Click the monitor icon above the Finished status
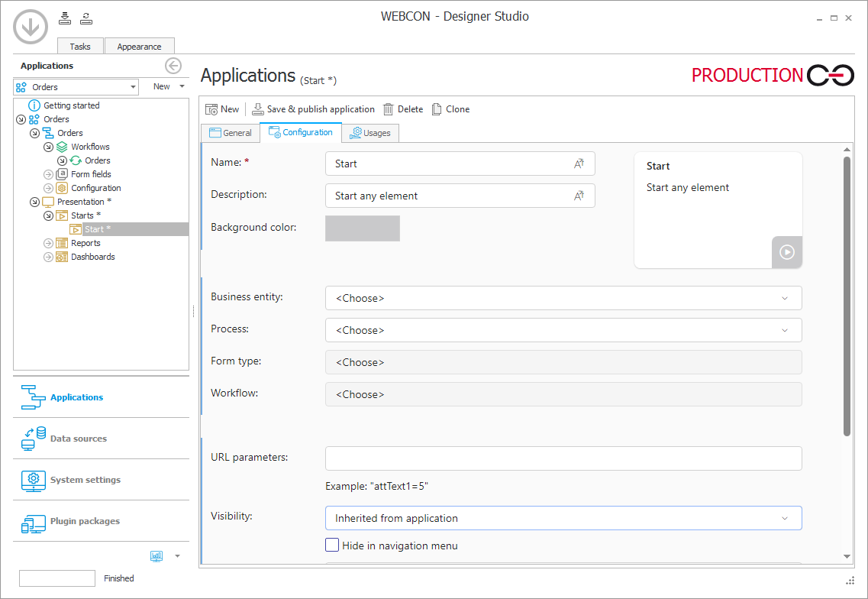The height and width of the screenshot is (599, 868). 156,555
